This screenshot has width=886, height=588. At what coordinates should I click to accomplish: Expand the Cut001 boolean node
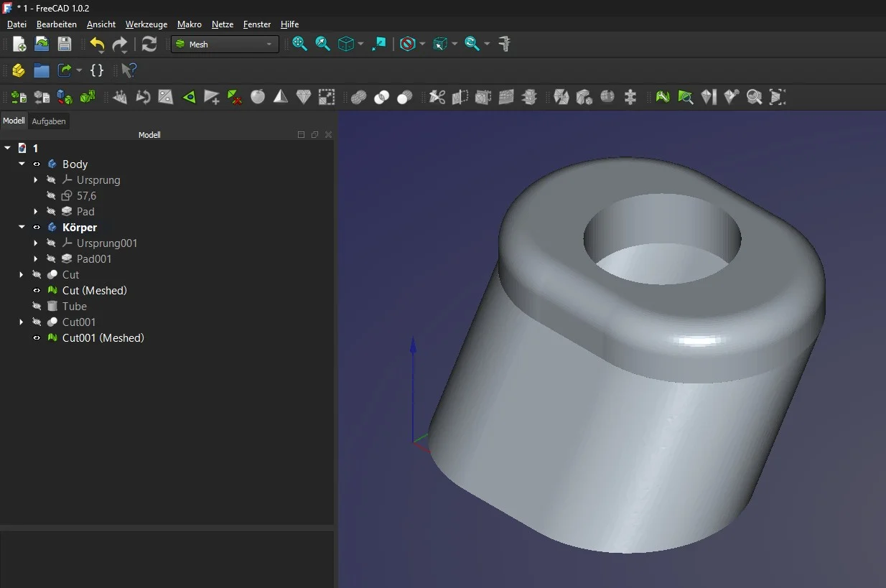pos(22,322)
